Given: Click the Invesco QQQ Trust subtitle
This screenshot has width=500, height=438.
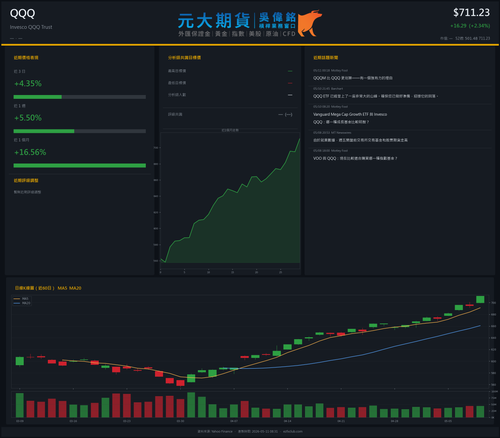Looking at the screenshot, I should (x=31, y=27).
